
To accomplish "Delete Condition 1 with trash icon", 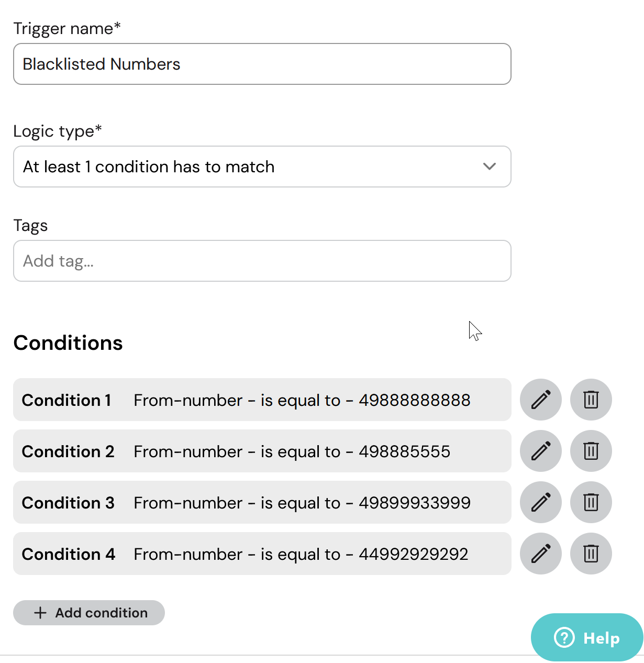I will [x=591, y=400].
